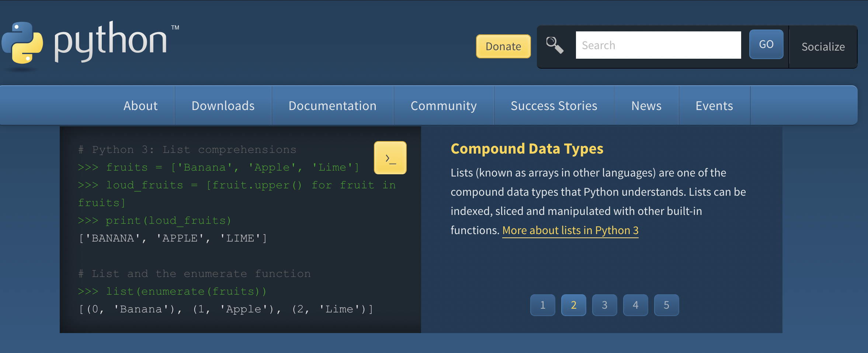Click the fruits = ['Banana', 'Apple', 'Lime'] line
The height and width of the screenshot is (353, 868).
point(218,167)
